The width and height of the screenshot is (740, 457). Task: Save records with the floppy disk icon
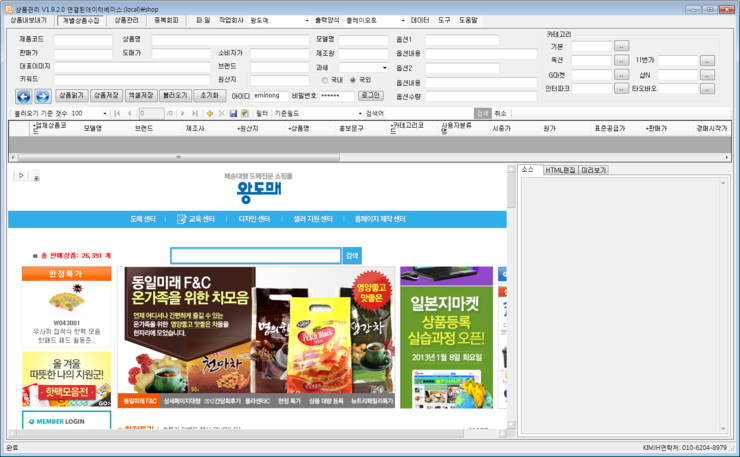pyautogui.click(x=233, y=113)
